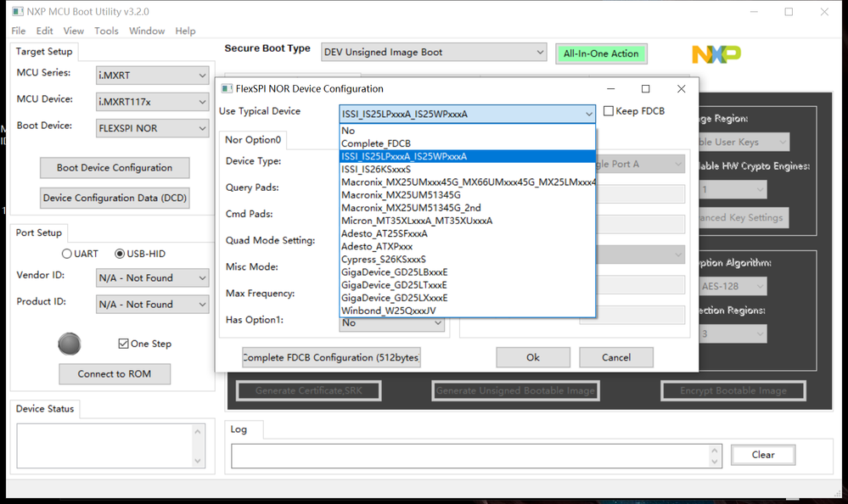Click Generate Unsigned Bootable Image button
The height and width of the screenshot is (504, 848).
tap(515, 390)
